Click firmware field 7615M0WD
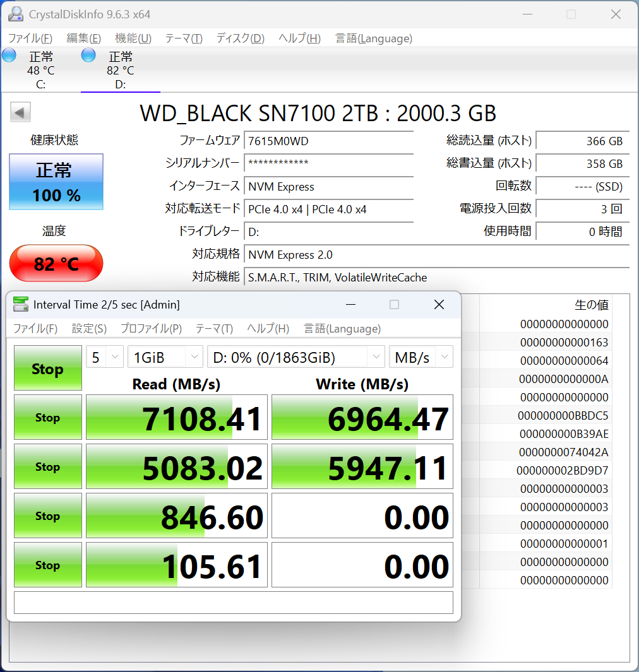Screen dimensions: 639x672 329,141
